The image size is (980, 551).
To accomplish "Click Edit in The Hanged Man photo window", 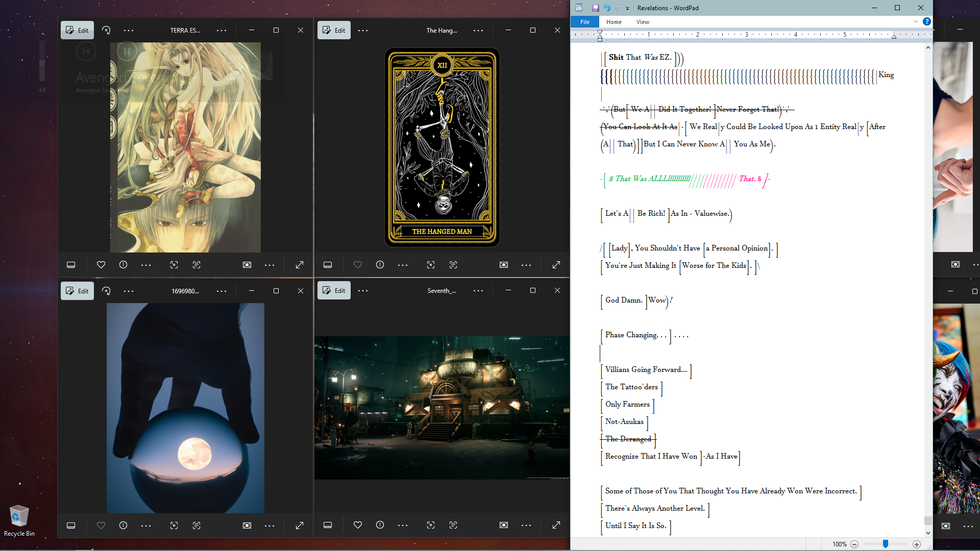I will pos(334,30).
